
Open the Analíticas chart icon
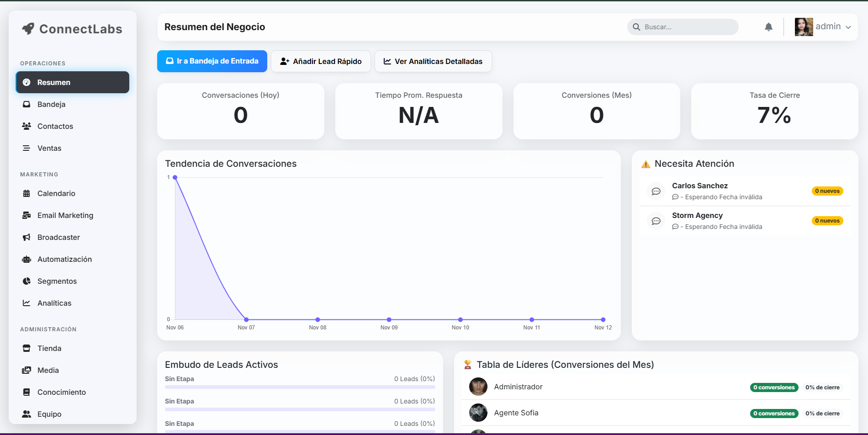27,303
